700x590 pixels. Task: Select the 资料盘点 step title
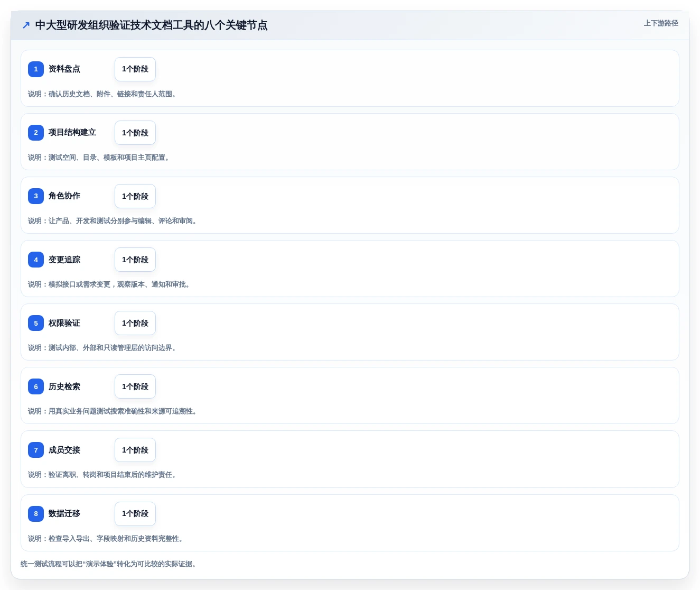[64, 69]
